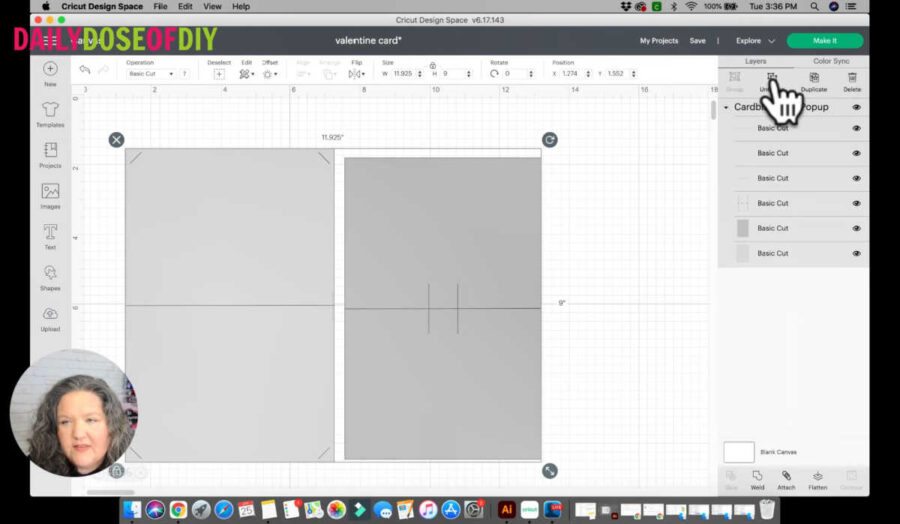Click the New project plus icon
Viewport: 900px width, 524px height.
click(50, 69)
